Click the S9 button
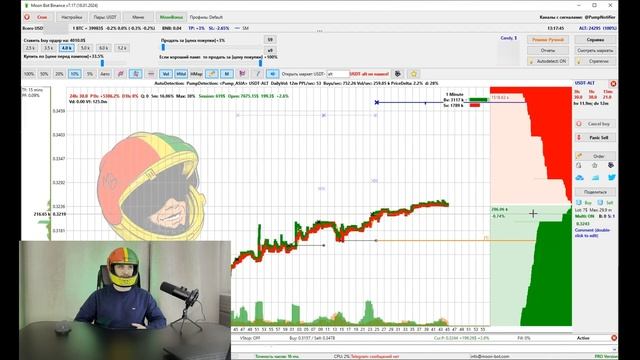640x360 pixels. pos(270,40)
